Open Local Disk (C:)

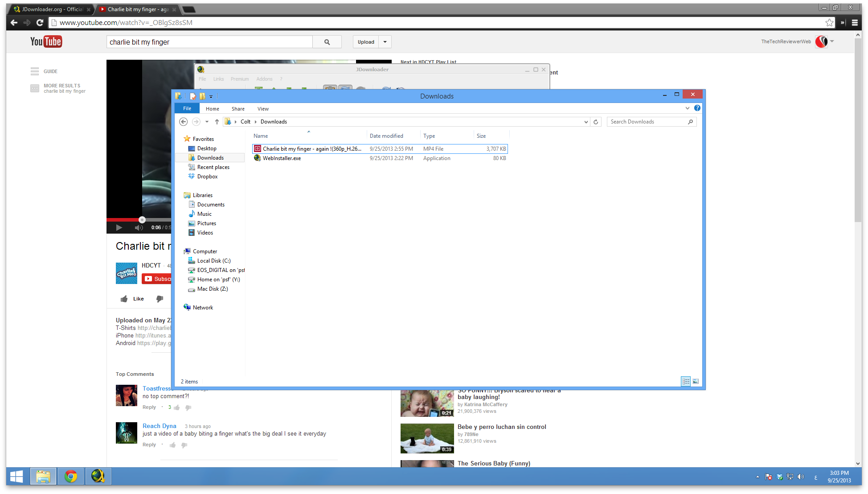[x=213, y=260]
